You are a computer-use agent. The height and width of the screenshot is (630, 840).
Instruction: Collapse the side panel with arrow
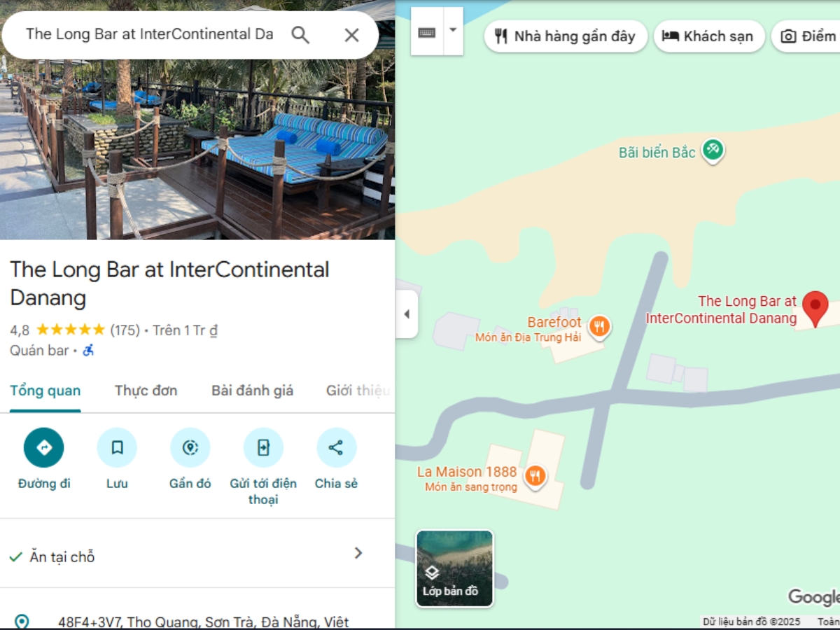click(407, 314)
